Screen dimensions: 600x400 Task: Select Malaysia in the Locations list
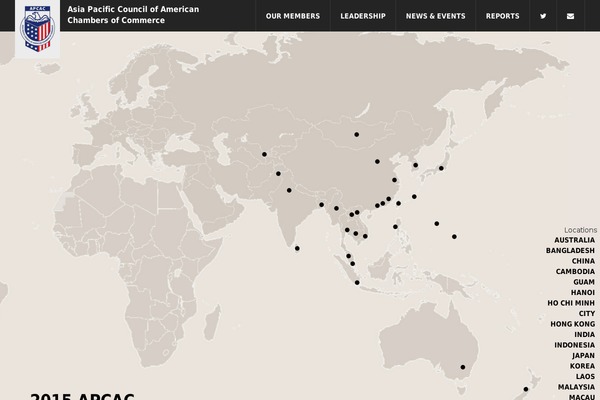(x=576, y=387)
